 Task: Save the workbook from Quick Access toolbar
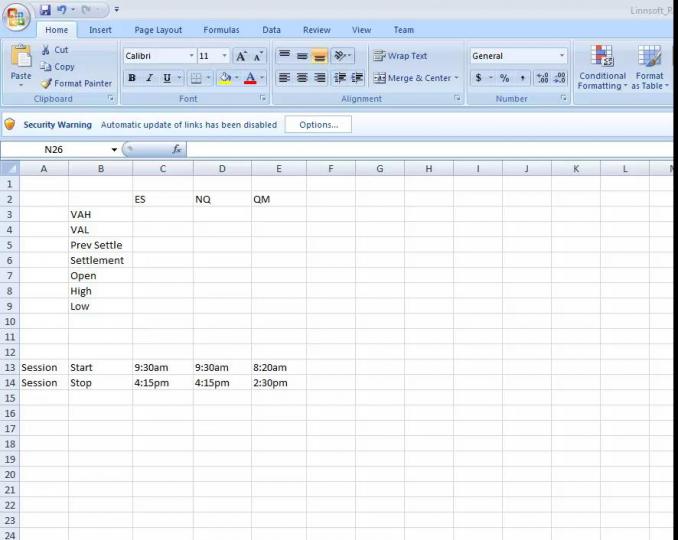click(x=46, y=9)
